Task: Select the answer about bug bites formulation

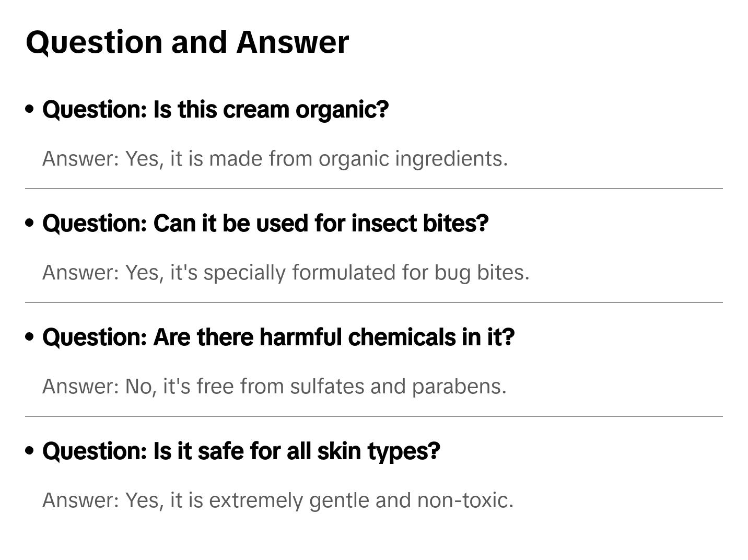Action: 286,273
